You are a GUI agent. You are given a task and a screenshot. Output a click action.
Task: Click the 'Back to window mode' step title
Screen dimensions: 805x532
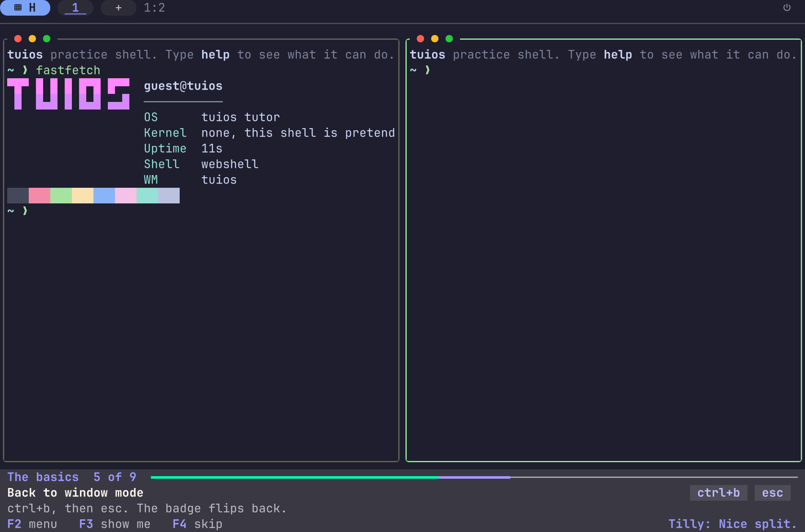pos(75,493)
